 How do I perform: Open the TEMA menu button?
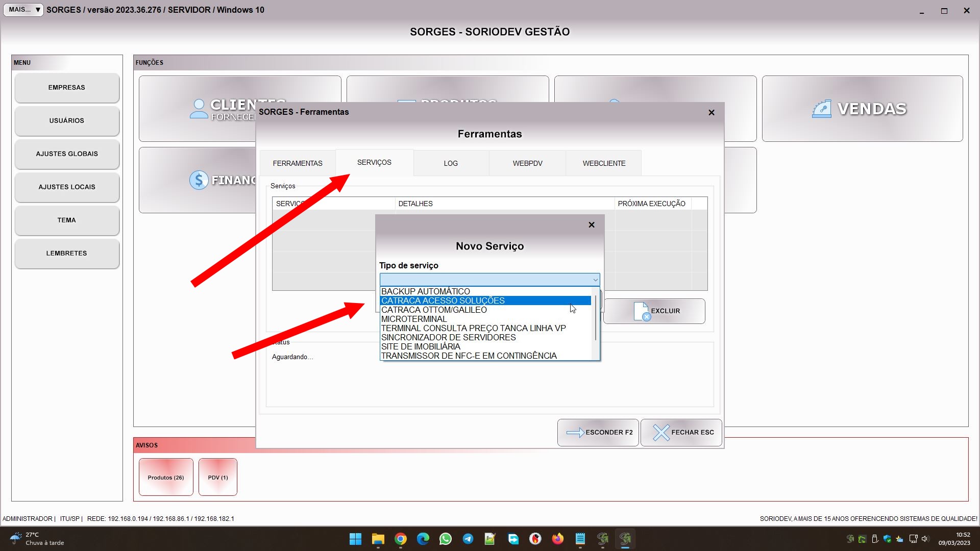click(x=67, y=220)
